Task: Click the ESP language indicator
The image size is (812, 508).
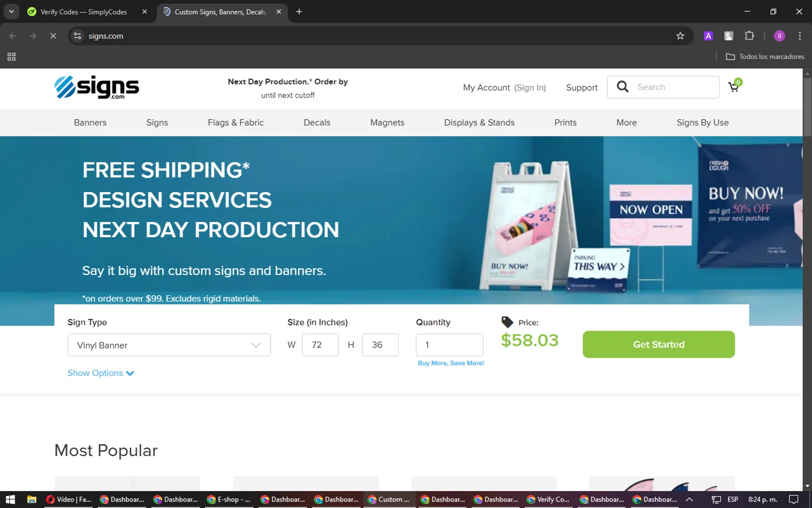Action: click(x=733, y=499)
